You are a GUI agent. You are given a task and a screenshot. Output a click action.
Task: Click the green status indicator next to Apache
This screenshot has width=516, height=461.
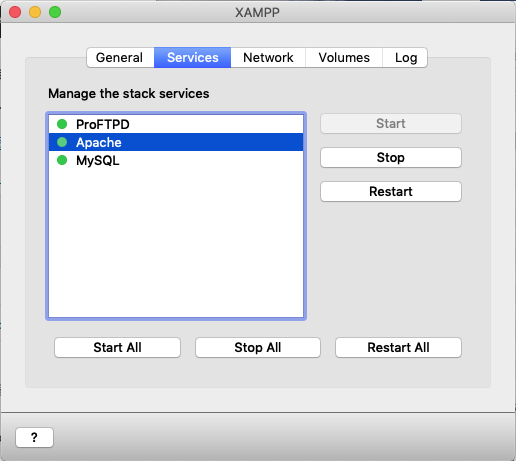[62, 142]
